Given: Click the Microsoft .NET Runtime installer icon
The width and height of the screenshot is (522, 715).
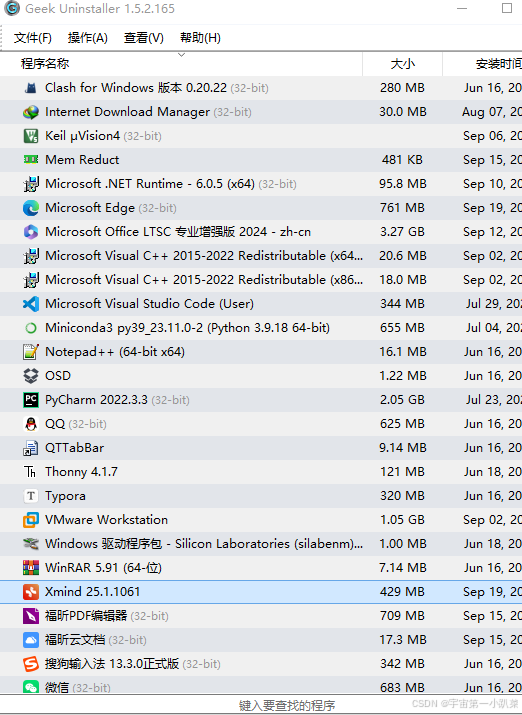Looking at the screenshot, I should point(31,184).
